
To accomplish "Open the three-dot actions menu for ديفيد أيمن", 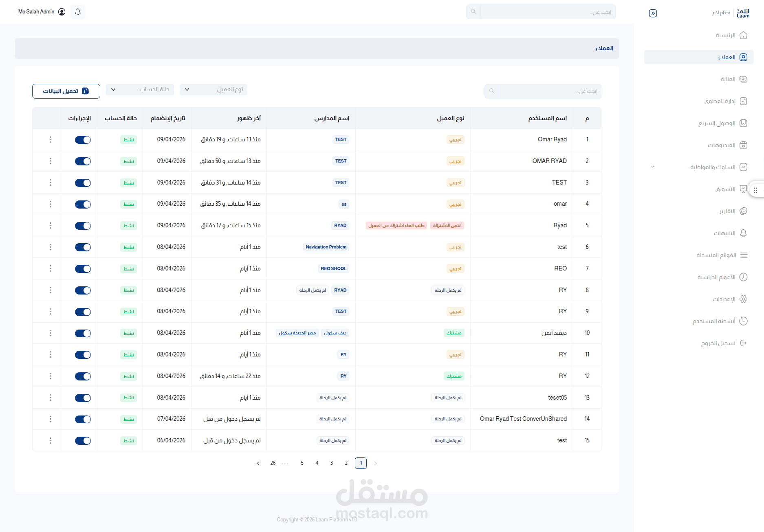I will tap(51, 333).
